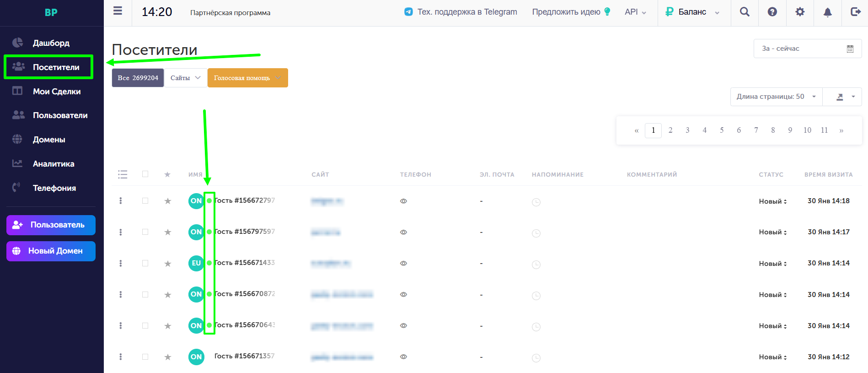Click Предложить идею link
The width and height of the screenshot is (868, 373).
pyautogui.click(x=571, y=12)
